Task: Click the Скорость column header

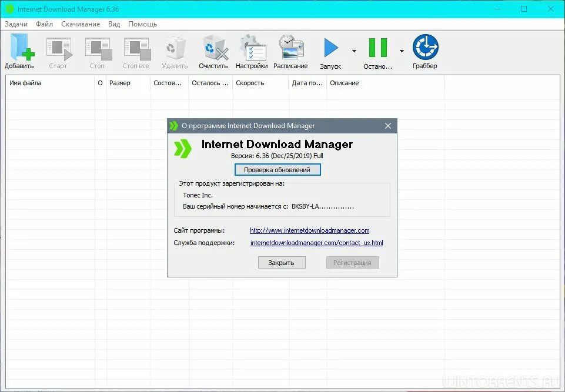Action: 260,83
